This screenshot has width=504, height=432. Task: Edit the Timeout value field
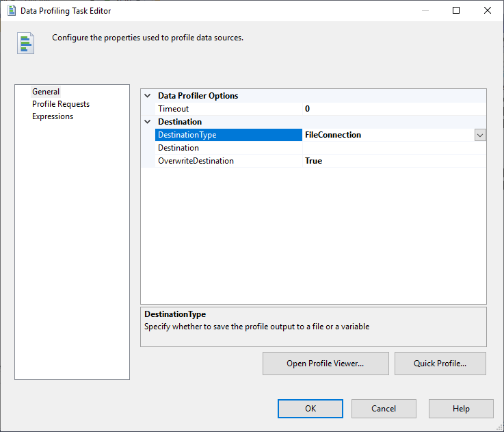394,109
